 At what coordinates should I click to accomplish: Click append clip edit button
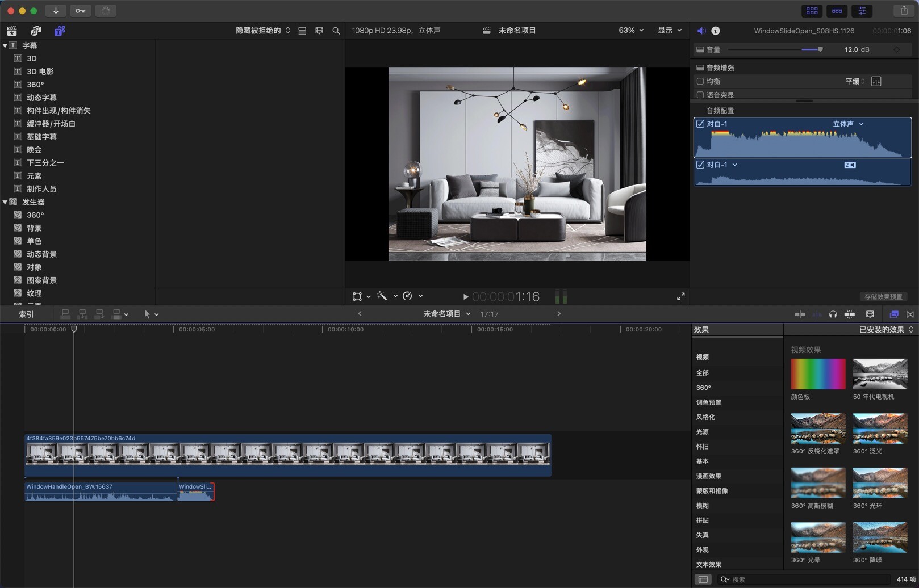click(x=99, y=314)
